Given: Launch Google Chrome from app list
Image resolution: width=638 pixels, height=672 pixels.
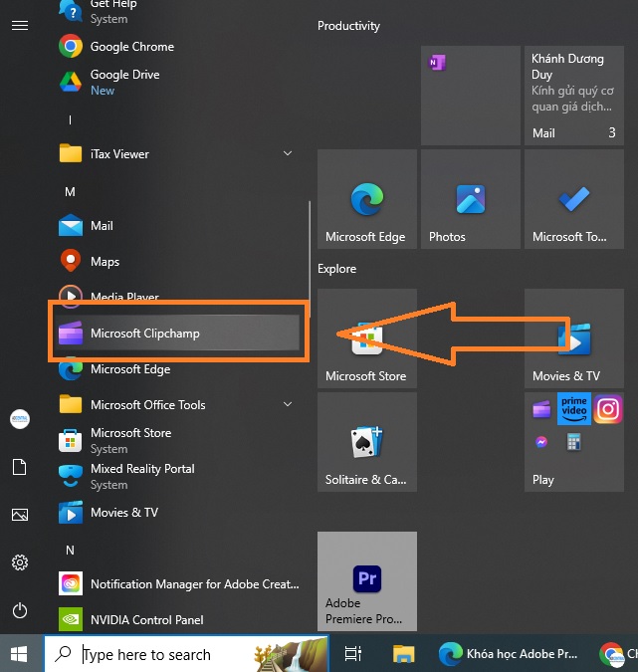Looking at the screenshot, I should tap(131, 47).
